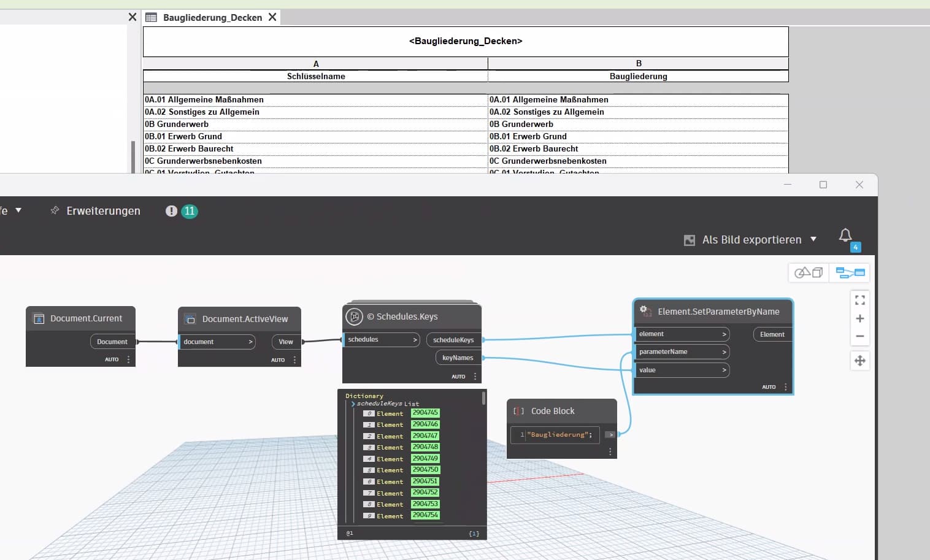Edit the Code Block text field

[555, 435]
